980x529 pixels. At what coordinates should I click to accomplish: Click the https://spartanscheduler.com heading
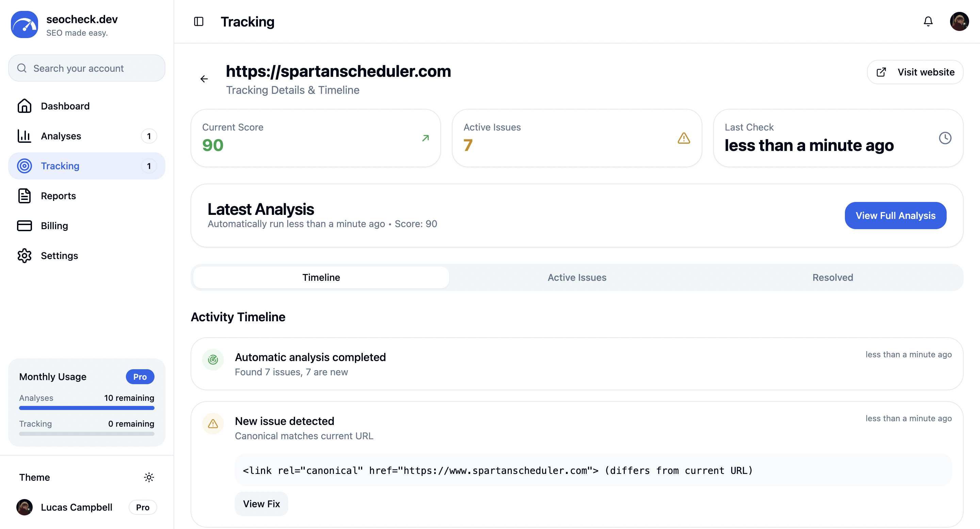pyautogui.click(x=338, y=71)
